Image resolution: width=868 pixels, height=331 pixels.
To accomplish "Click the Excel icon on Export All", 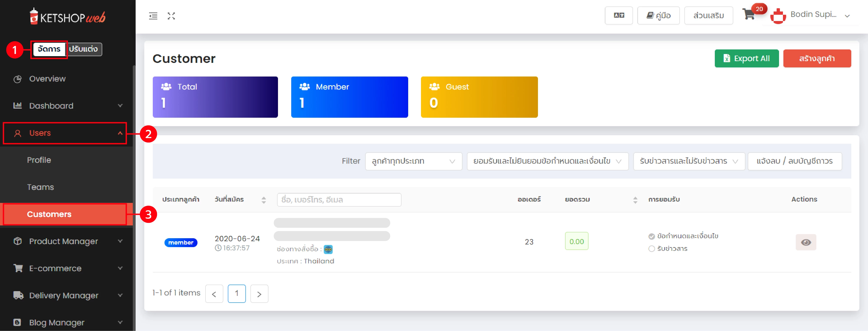I will pyautogui.click(x=727, y=59).
